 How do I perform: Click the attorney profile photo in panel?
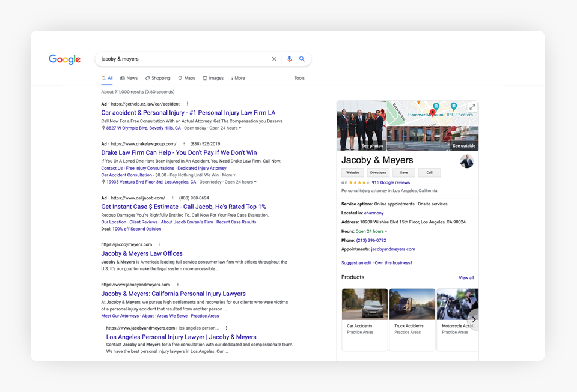point(466,161)
